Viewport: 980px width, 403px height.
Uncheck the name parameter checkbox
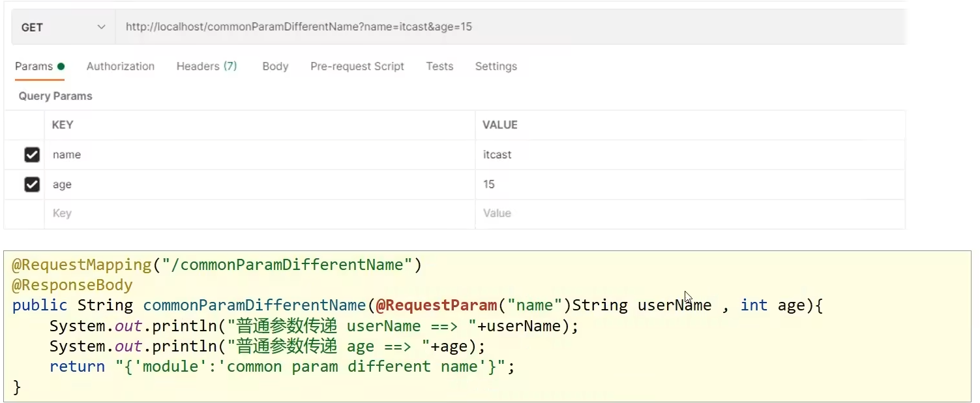[x=32, y=155]
